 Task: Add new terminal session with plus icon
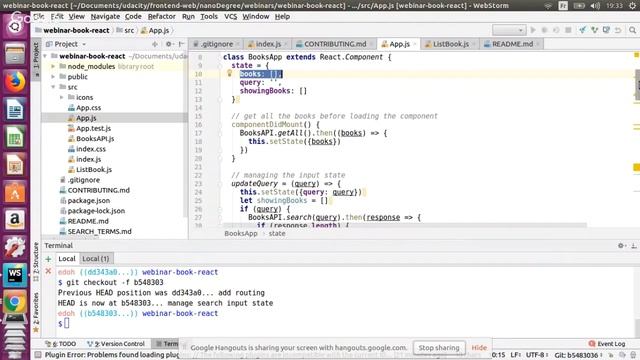tap(48, 259)
